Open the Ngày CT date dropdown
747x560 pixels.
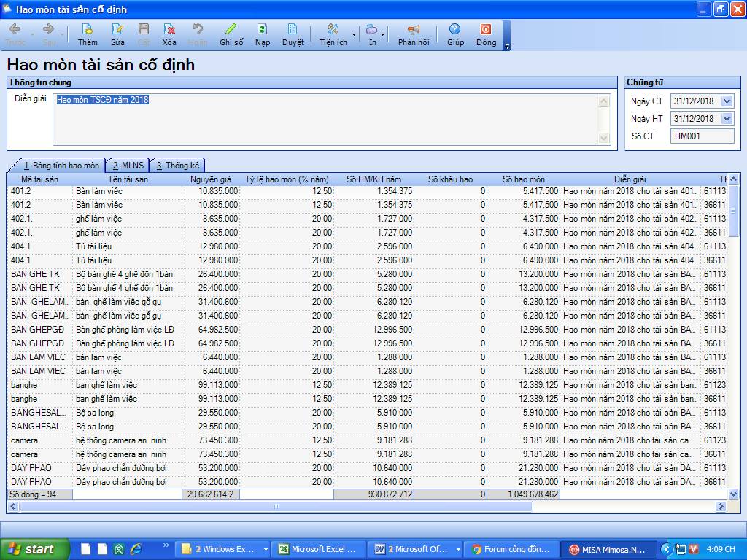[727, 101]
